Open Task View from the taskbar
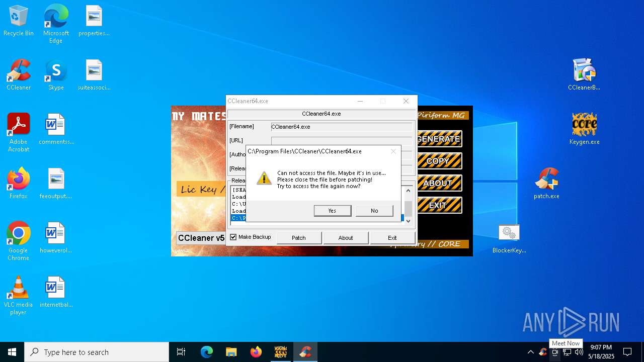This screenshot has height=362, width=644. pyautogui.click(x=181, y=352)
